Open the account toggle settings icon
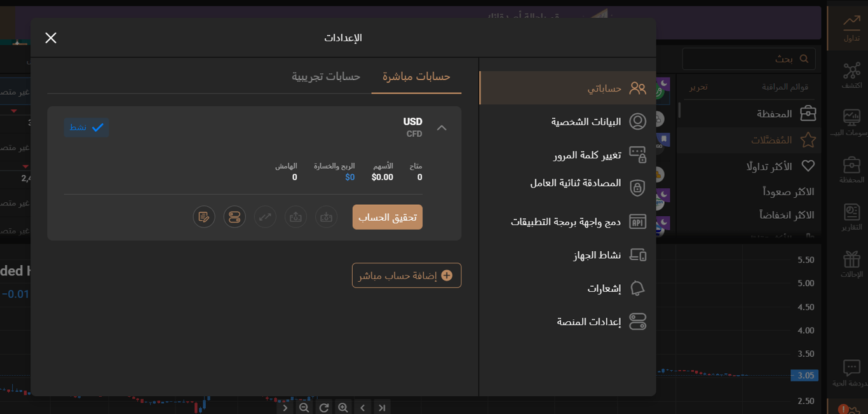The height and width of the screenshot is (414, 868). tap(234, 217)
